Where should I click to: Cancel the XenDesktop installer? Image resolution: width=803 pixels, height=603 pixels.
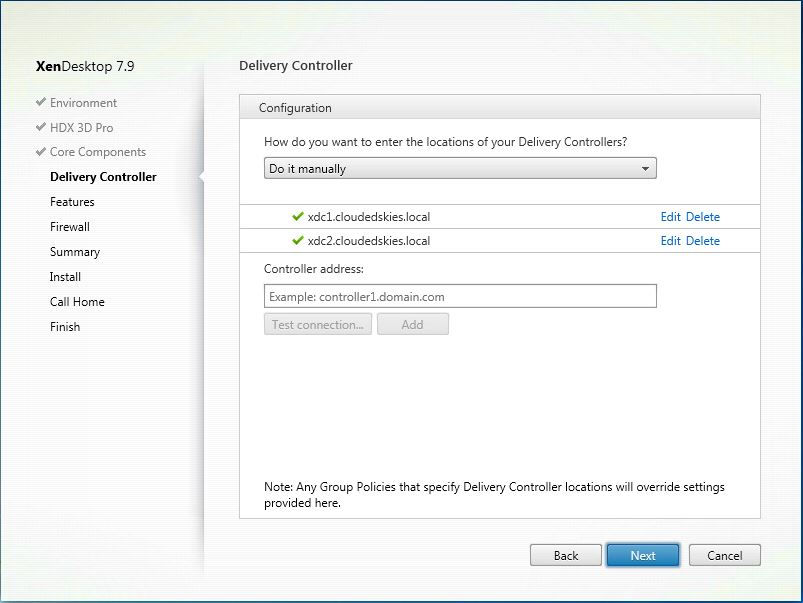(x=725, y=555)
